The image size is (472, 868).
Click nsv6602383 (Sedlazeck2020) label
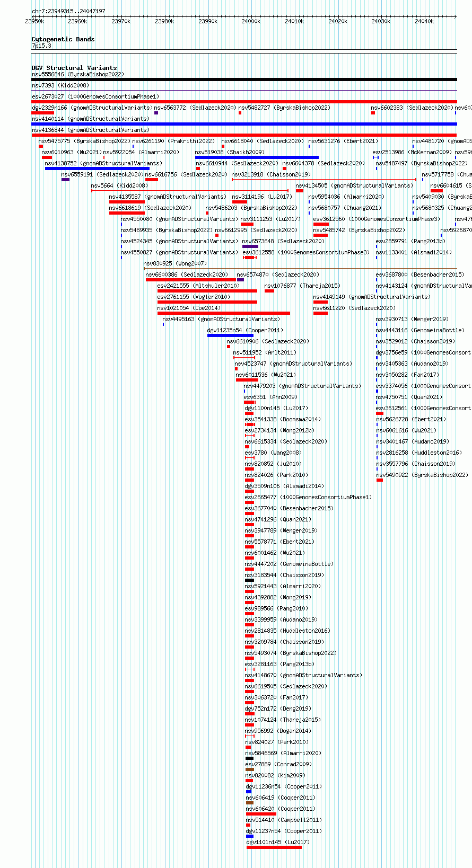(x=412, y=108)
